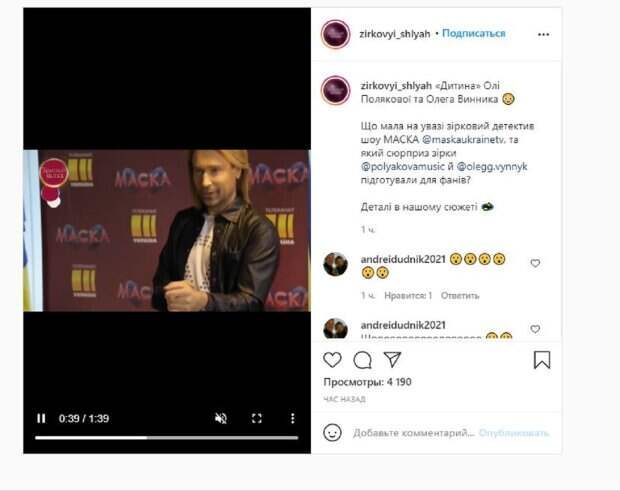620x491 pixels.
Task: Open the video player more options menu
Action: coord(292,418)
